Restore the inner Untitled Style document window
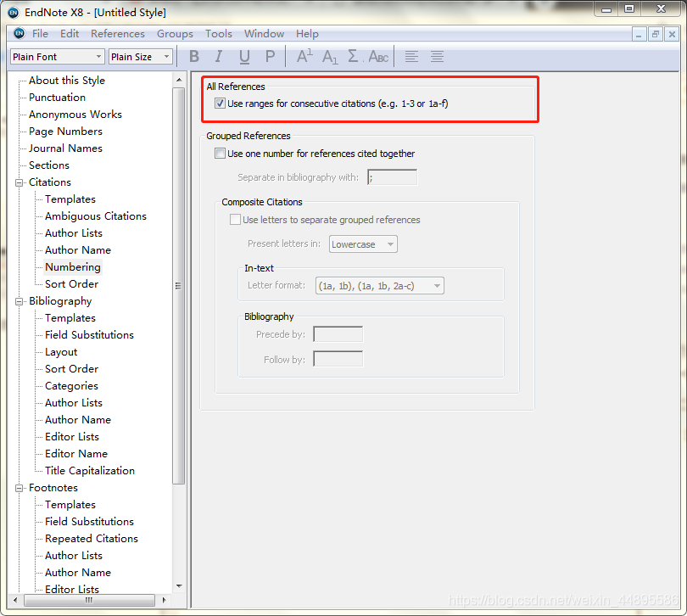This screenshot has height=616, width=687. (x=656, y=34)
